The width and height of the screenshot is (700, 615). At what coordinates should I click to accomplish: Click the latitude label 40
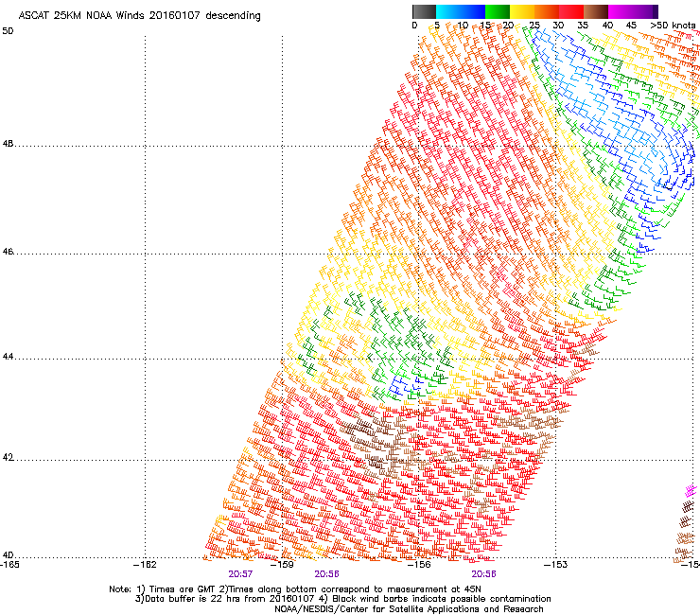pos(8,555)
